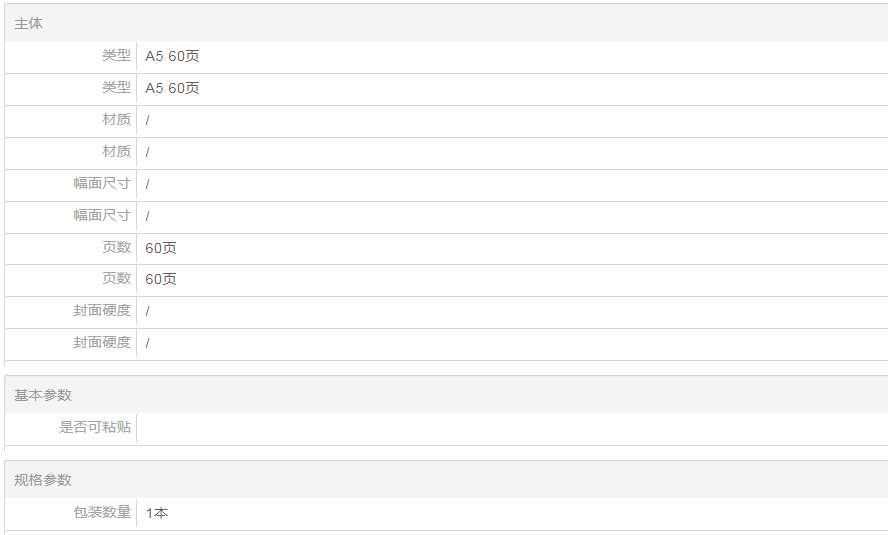Click the first 封面硬度 row label
The image size is (894, 535).
click(x=102, y=311)
